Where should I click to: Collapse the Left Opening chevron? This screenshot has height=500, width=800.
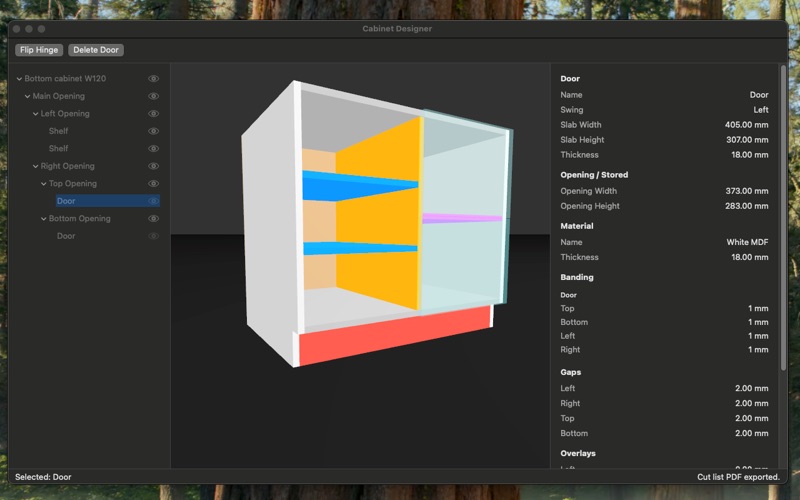click(x=36, y=113)
